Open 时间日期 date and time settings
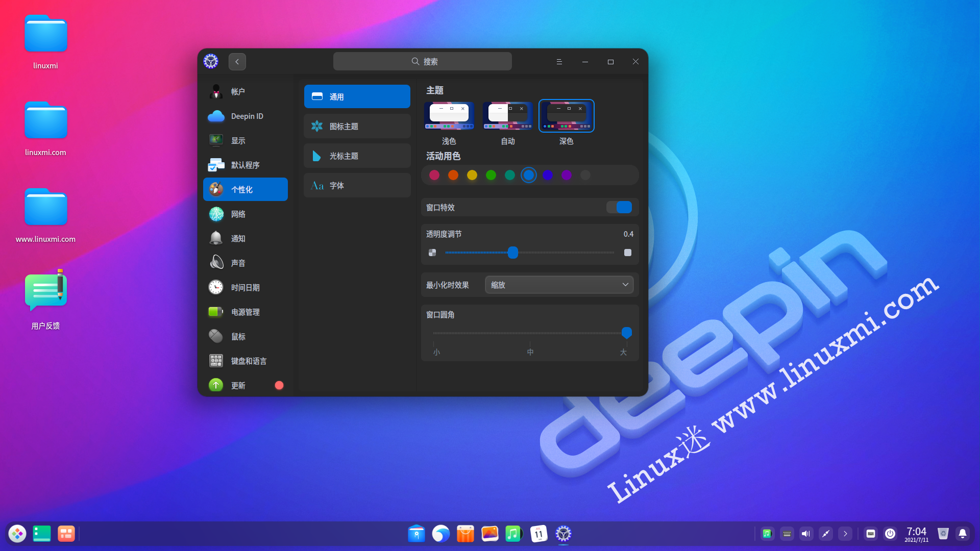980x551 pixels. (x=246, y=287)
